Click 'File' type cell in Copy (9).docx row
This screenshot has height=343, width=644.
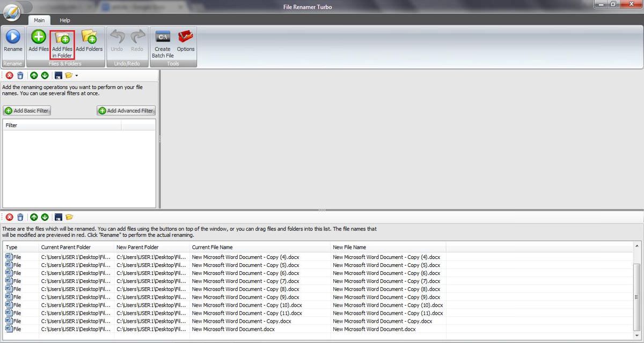click(17, 297)
